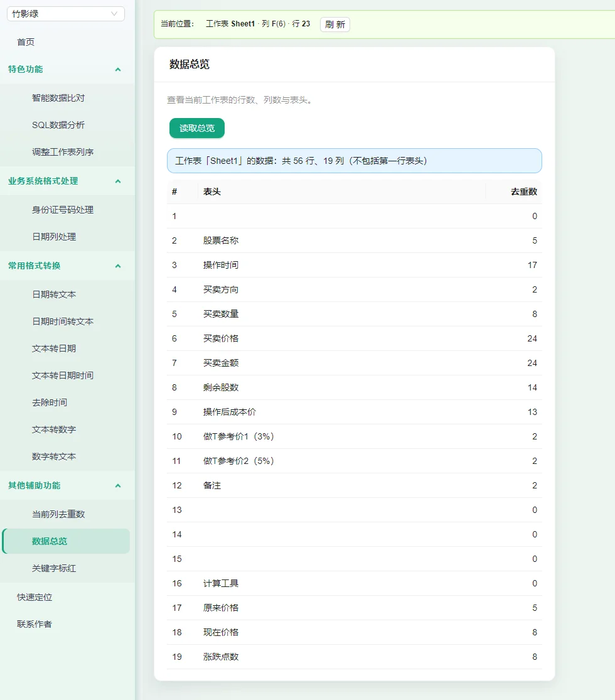Collapse the 业务系统格式处理 section
This screenshot has width=615, height=700.
[x=67, y=181]
